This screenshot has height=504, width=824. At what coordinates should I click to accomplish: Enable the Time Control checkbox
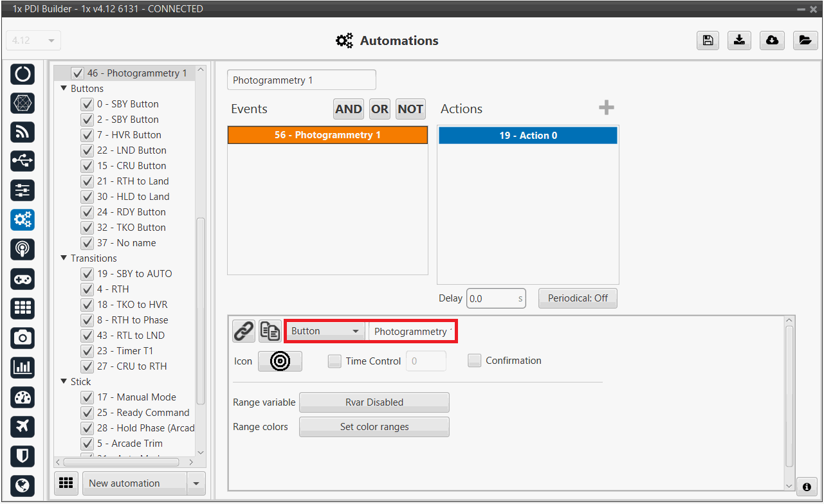pyautogui.click(x=334, y=361)
